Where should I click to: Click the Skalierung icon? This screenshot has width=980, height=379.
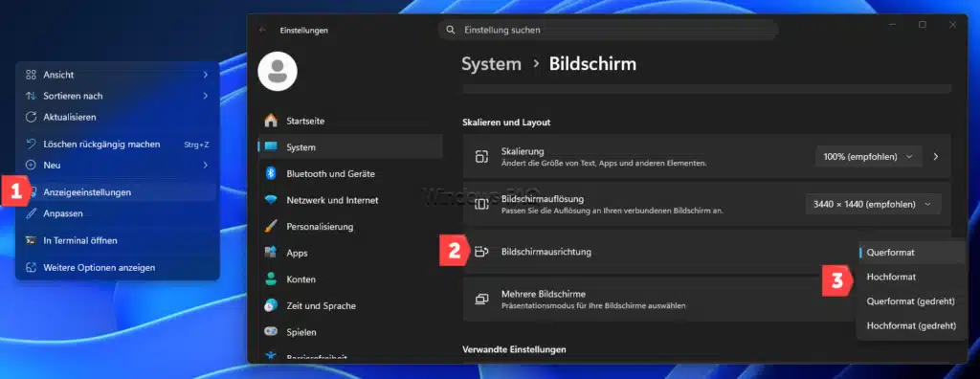click(481, 156)
